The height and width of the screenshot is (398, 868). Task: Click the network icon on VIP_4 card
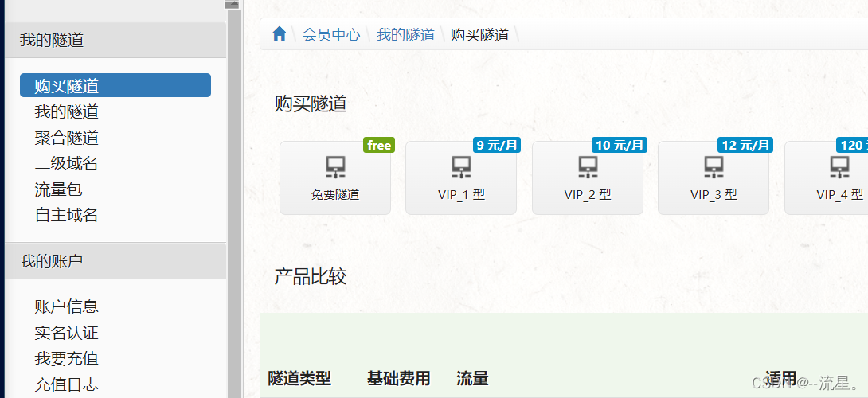840,167
